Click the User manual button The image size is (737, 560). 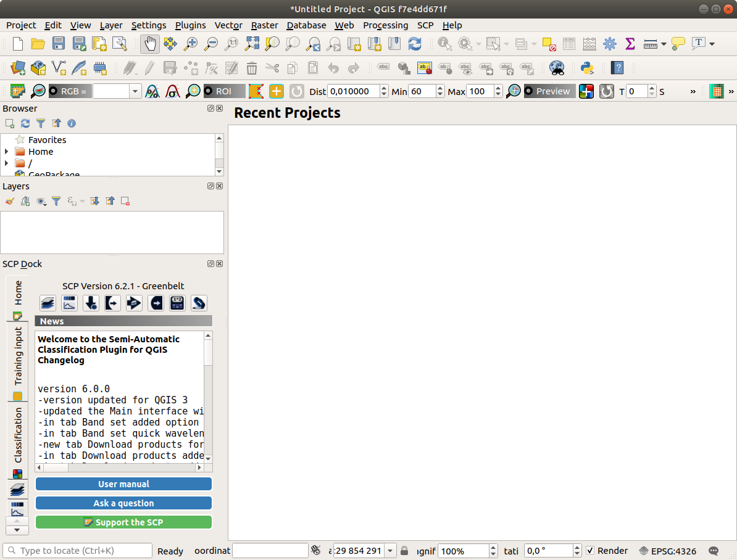123,484
